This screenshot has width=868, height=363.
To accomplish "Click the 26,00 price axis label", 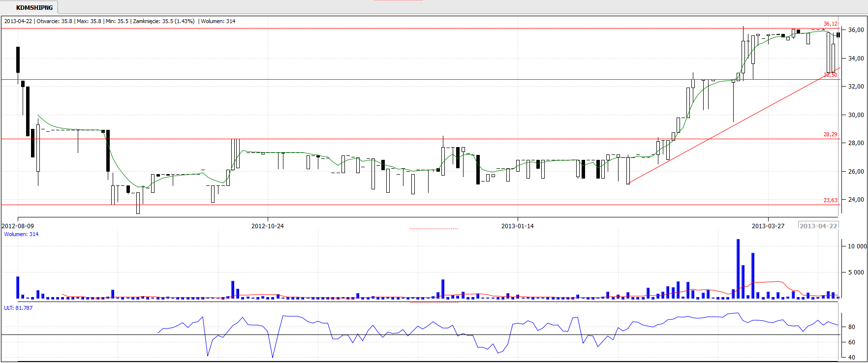I will [x=856, y=172].
